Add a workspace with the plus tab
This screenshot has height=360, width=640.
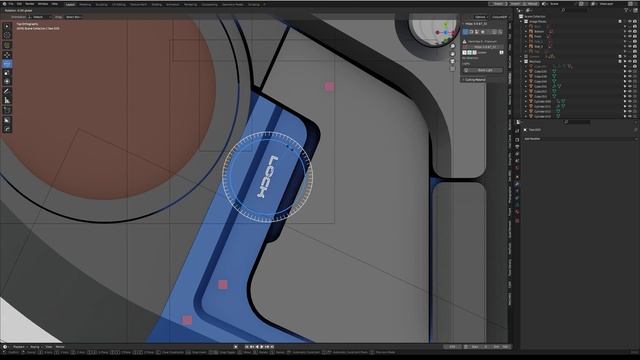[x=264, y=4]
